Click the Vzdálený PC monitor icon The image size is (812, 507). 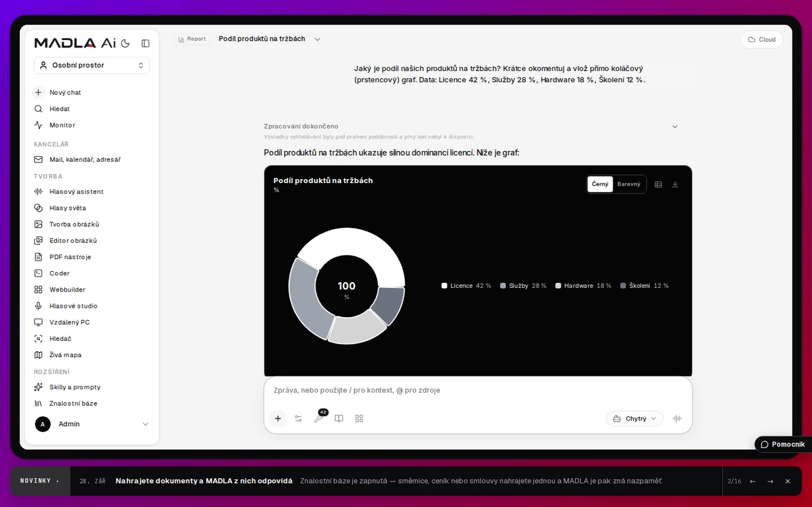[39, 322]
